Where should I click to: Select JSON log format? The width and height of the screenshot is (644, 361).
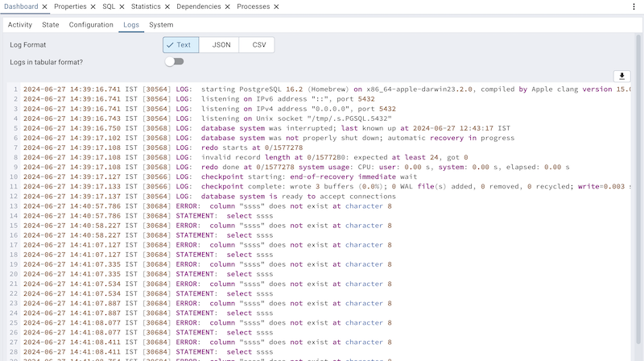221,45
